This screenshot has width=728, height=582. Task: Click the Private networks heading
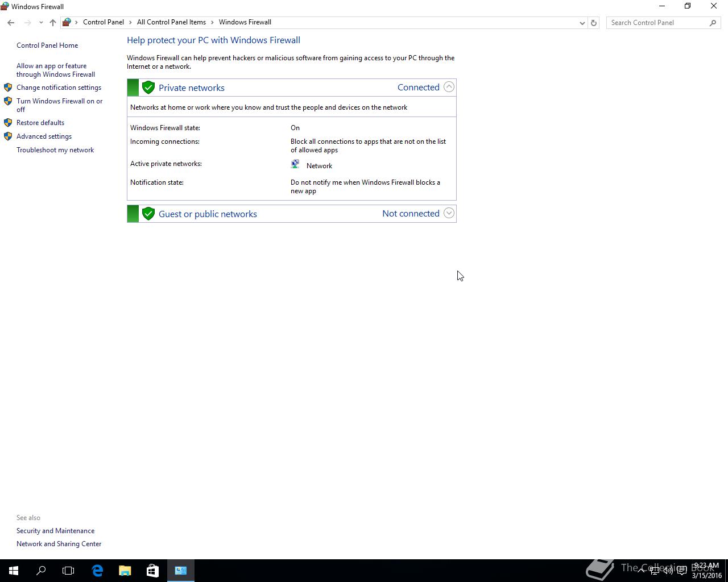[192, 88]
